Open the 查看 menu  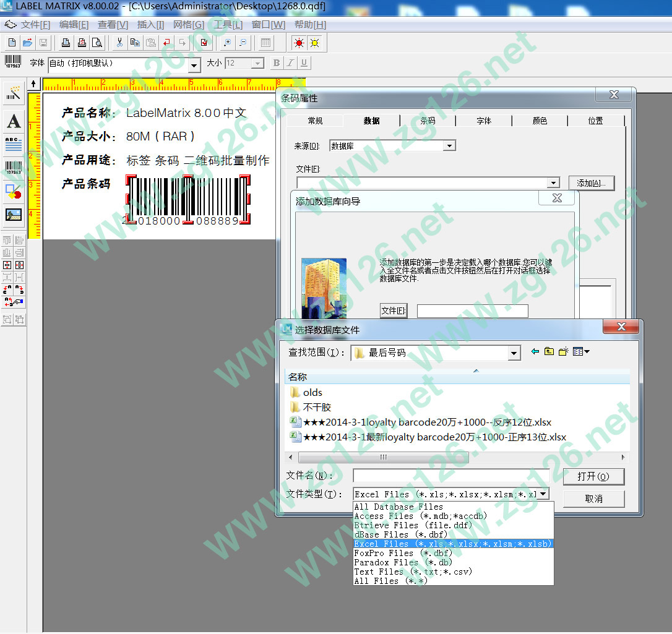click(113, 25)
